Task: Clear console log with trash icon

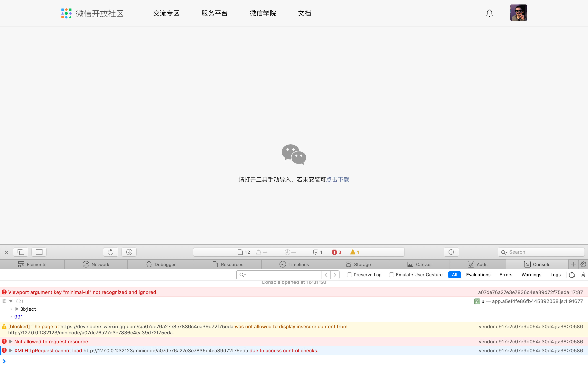Action: point(583,274)
